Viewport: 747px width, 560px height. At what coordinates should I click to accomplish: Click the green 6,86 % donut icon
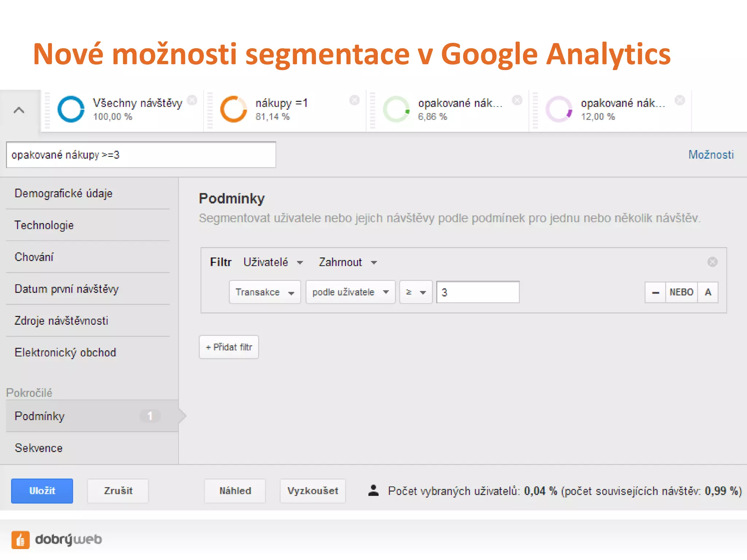point(396,109)
